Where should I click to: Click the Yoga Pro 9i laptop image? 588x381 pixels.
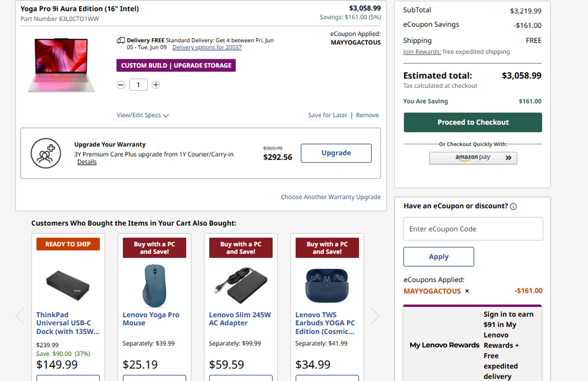[62, 65]
